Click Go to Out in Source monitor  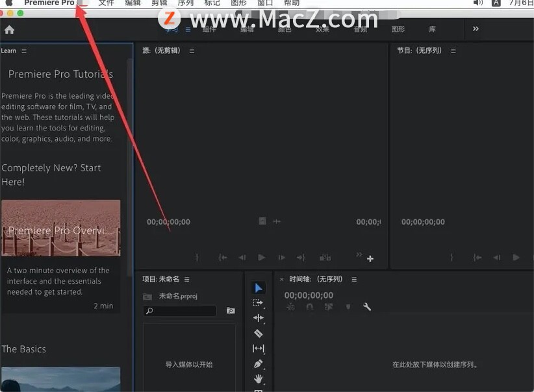pyautogui.click(x=301, y=257)
